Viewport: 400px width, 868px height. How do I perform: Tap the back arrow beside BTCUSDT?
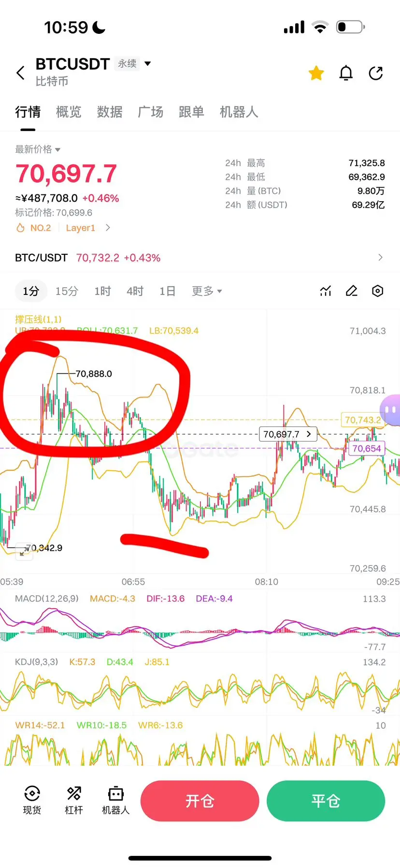[20, 73]
